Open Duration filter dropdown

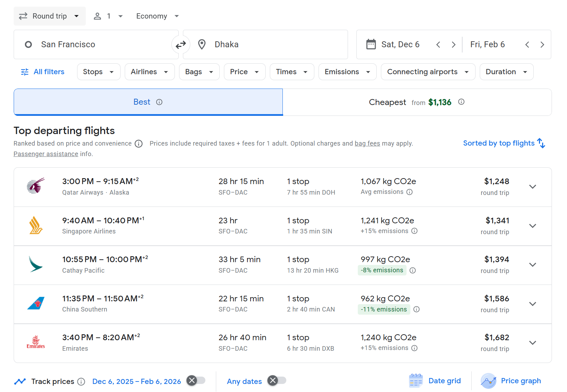507,72
